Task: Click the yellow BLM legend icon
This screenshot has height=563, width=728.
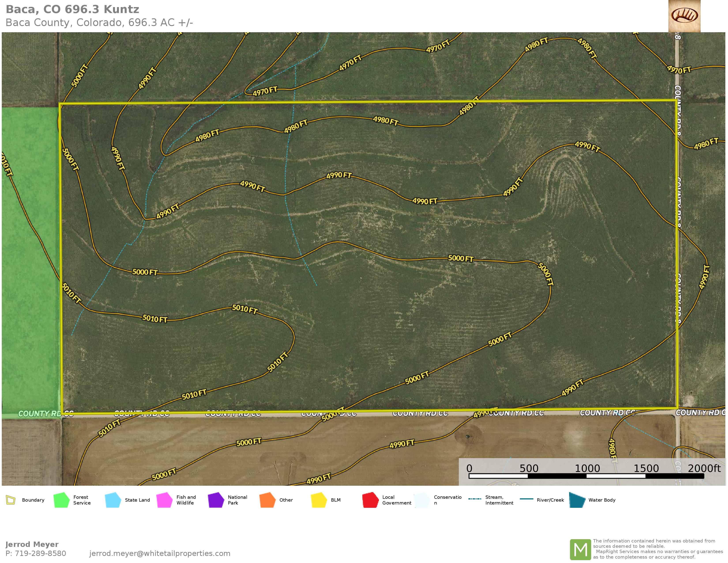Action: (x=319, y=500)
